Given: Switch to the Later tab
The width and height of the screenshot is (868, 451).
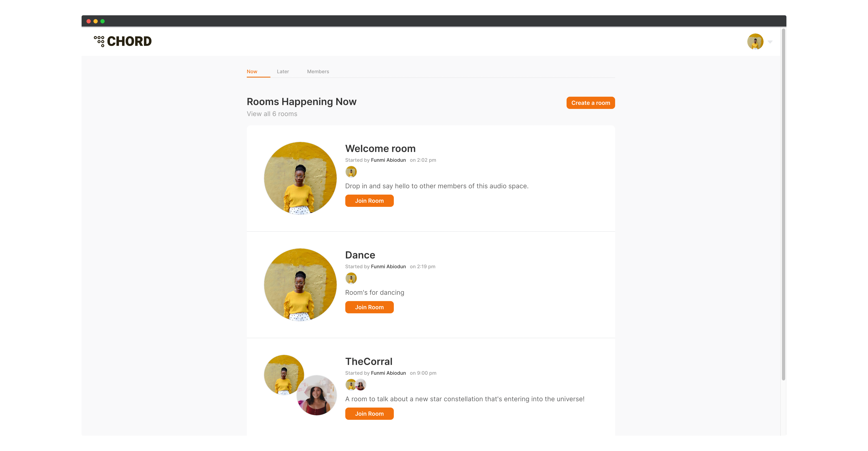Looking at the screenshot, I should (283, 71).
